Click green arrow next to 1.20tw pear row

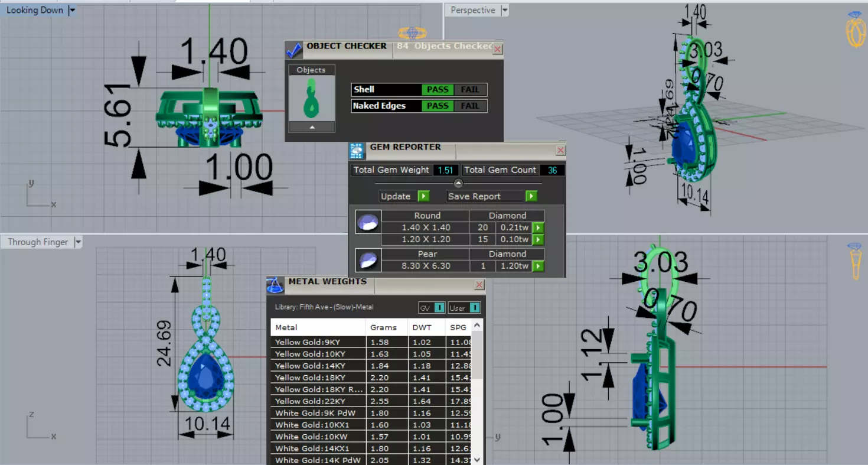tap(538, 266)
